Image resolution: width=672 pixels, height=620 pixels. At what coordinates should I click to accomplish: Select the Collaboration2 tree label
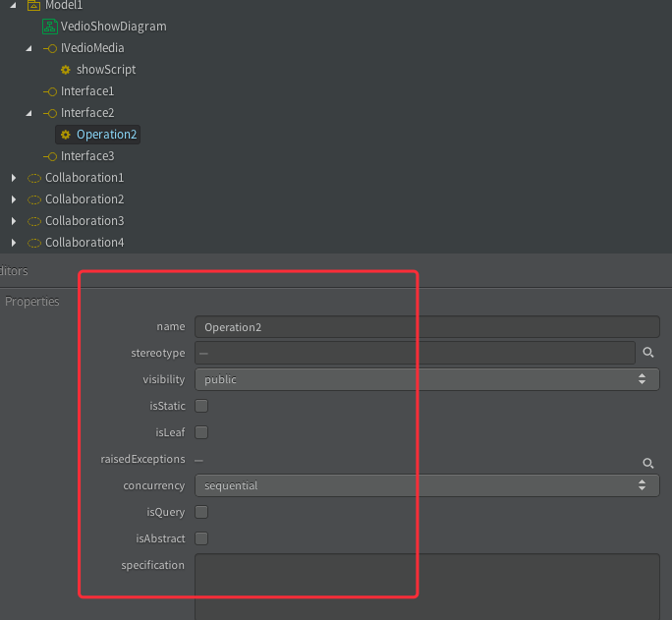pos(84,199)
